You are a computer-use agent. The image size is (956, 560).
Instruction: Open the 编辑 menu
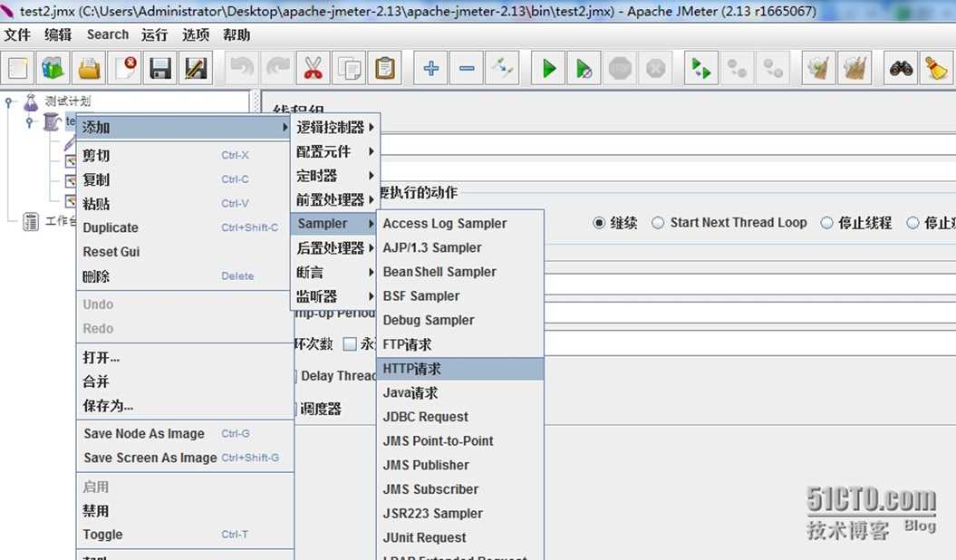pos(58,34)
